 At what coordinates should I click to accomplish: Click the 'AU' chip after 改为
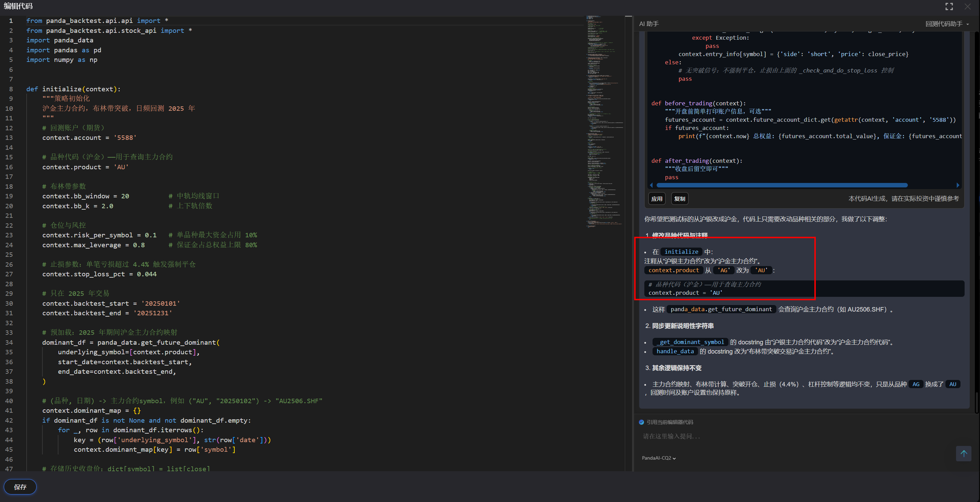click(761, 270)
